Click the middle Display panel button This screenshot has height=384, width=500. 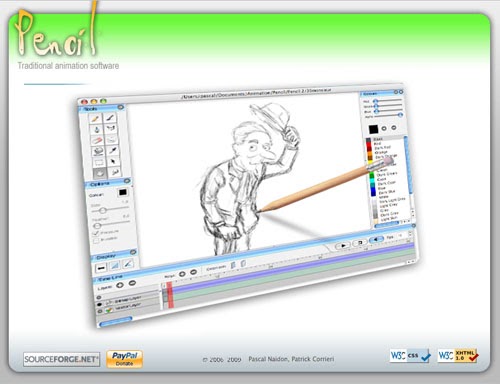point(114,266)
